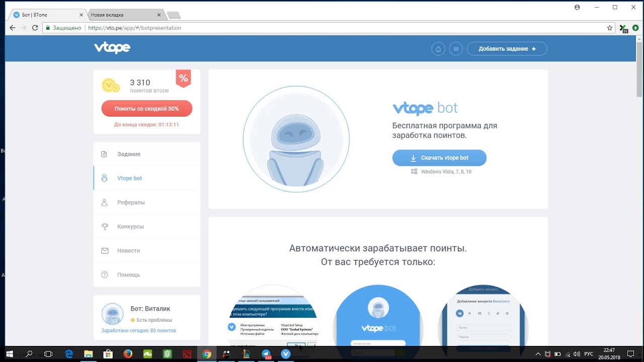Open the Dota 2 taskbar icon
644x362 pixels.
click(187, 354)
